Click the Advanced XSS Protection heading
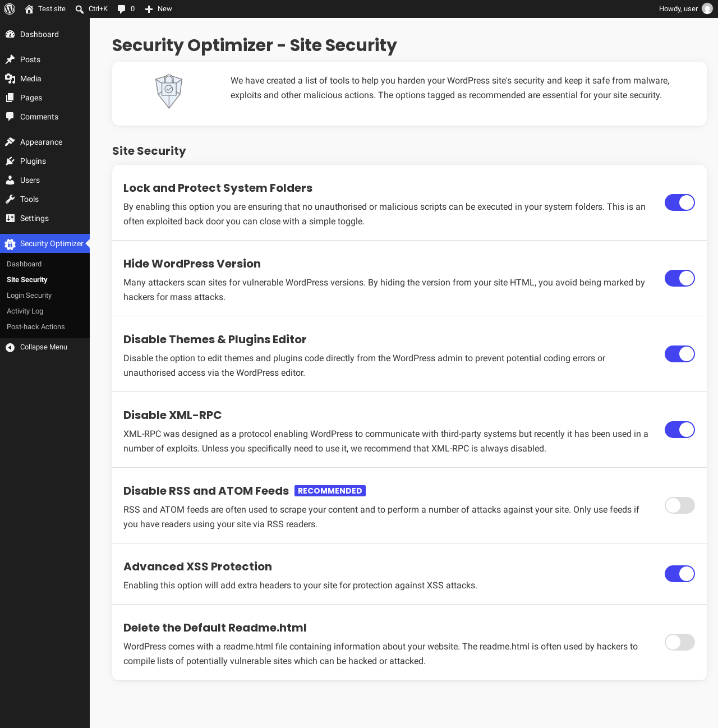The width and height of the screenshot is (718, 728). pos(197,566)
